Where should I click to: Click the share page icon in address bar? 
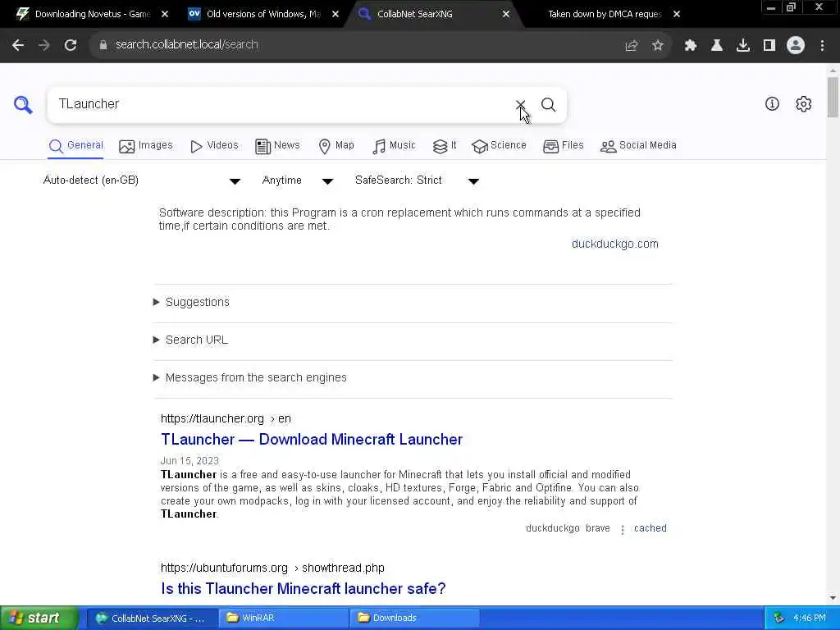pyautogui.click(x=632, y=46)
